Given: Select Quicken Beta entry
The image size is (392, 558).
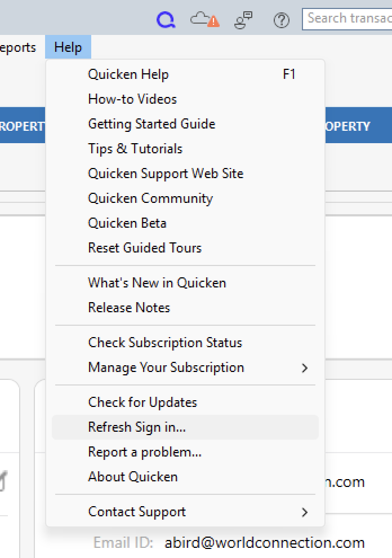Looking at the screenshot, I should (x=185, y=223).
